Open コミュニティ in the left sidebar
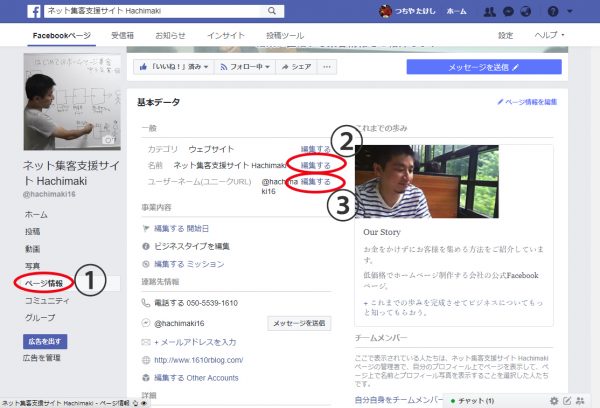Viewport: 600px width, 408px height. pos(47,300)
